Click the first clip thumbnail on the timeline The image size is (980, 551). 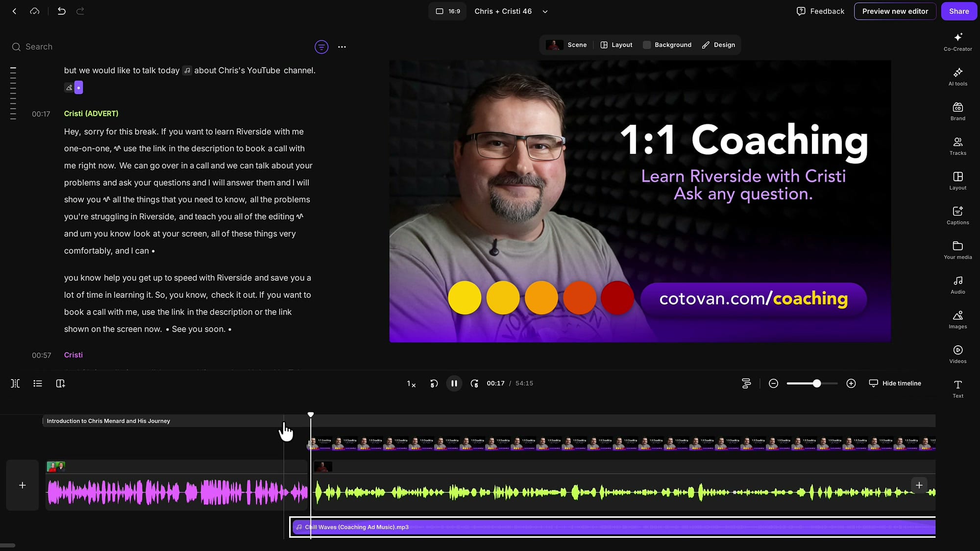56,466
